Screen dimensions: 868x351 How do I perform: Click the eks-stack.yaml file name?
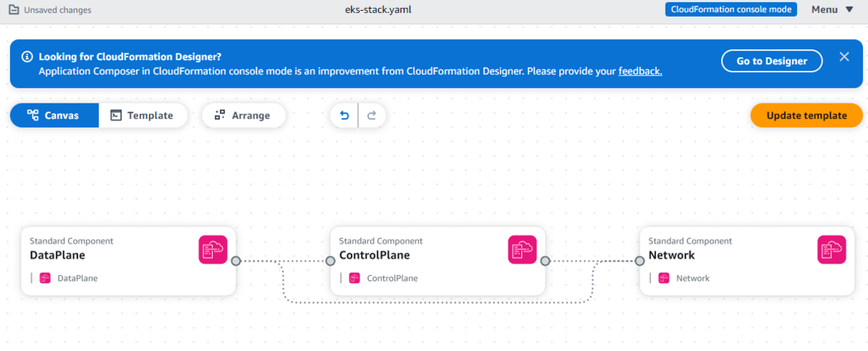(379, 10)
